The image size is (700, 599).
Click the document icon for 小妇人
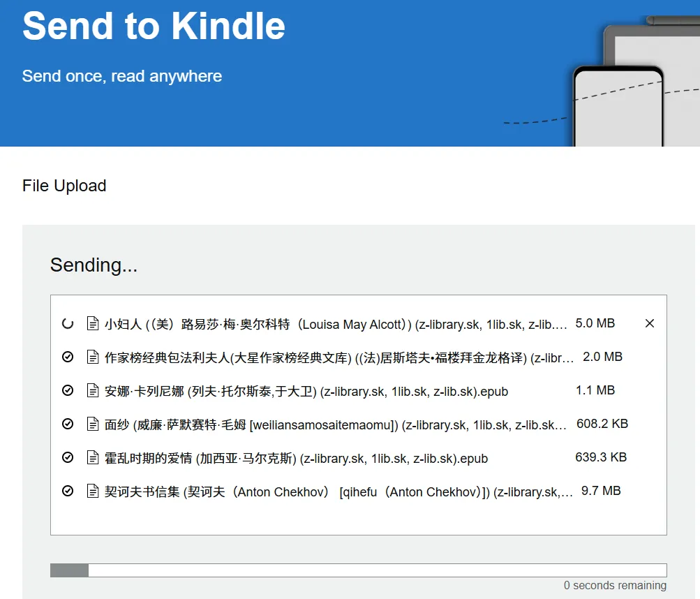click(x=92, y=323)
